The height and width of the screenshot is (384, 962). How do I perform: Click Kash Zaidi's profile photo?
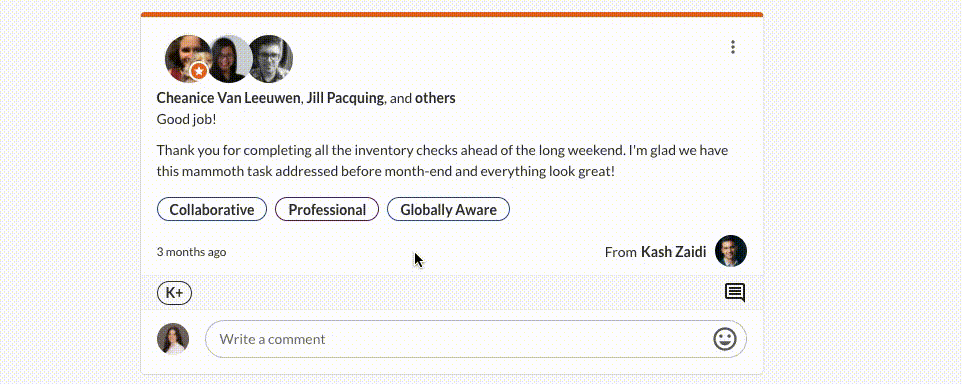coord(731,251)
